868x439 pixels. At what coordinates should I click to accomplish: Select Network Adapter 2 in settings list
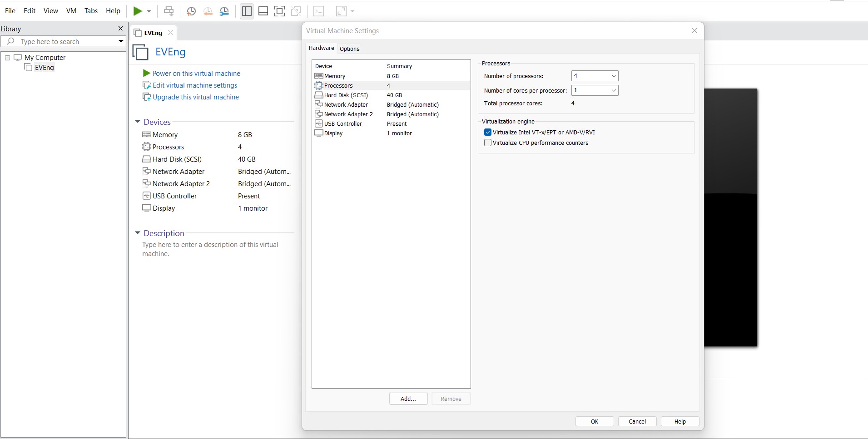(x=391, y=114)
